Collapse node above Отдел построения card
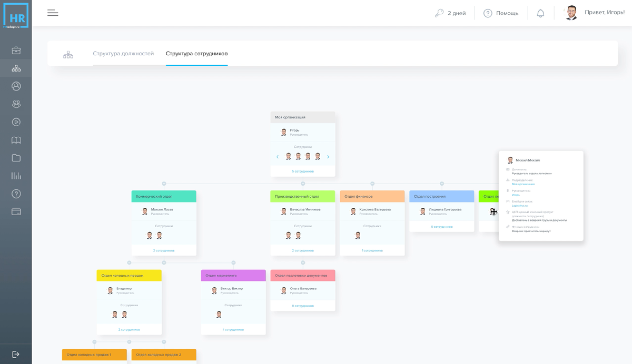This screenshot has width=632, height=364. coord(442,184)
